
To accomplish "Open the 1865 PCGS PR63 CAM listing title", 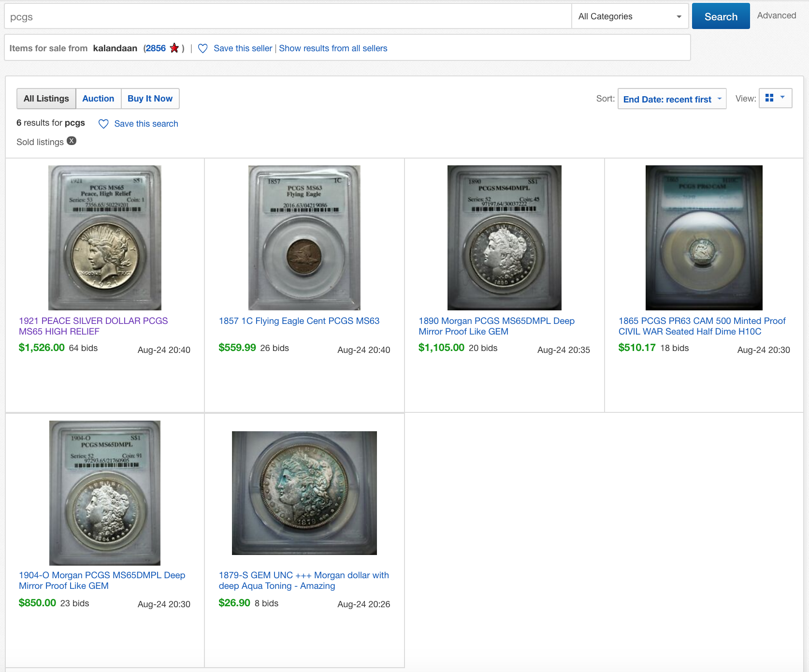I will pos(702,326).
